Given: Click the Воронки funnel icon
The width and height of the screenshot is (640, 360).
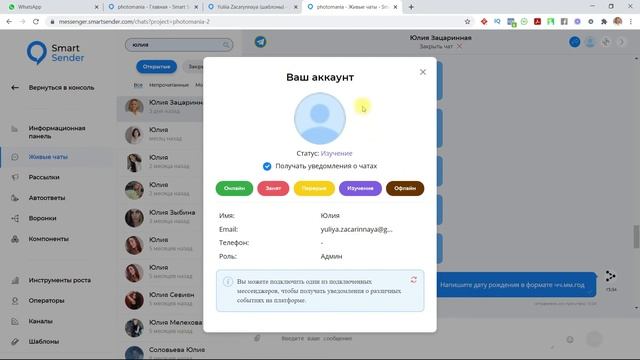Looking at the screenshot, I should tap(15, 218).
